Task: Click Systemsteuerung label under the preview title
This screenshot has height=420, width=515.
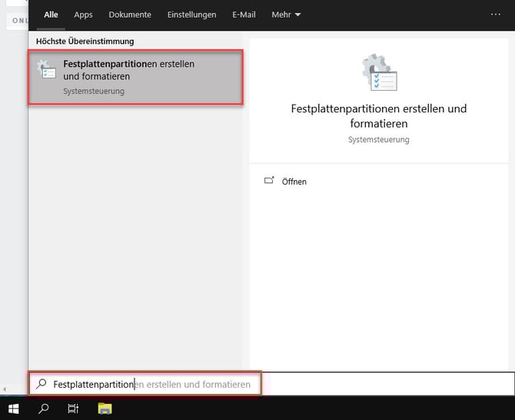Action: 379,140
